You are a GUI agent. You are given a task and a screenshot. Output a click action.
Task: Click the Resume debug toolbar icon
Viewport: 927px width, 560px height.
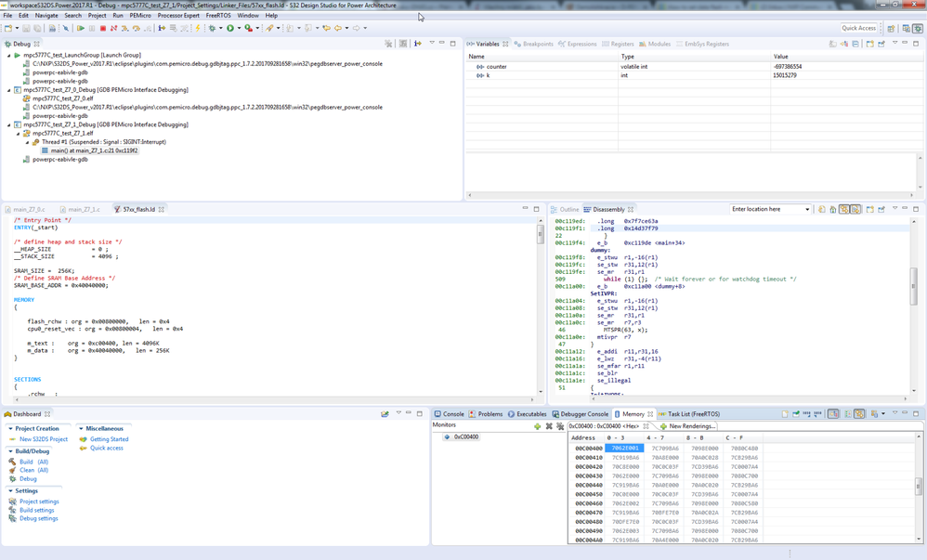[81, 29]
